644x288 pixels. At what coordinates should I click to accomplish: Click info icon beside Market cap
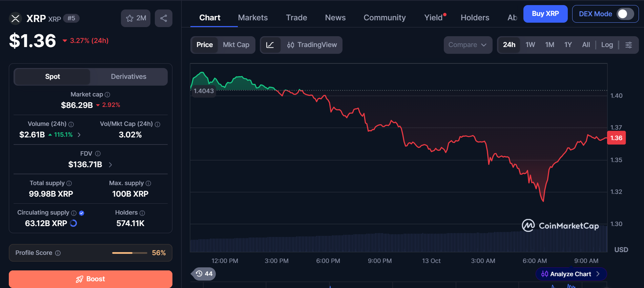(107, 95)
